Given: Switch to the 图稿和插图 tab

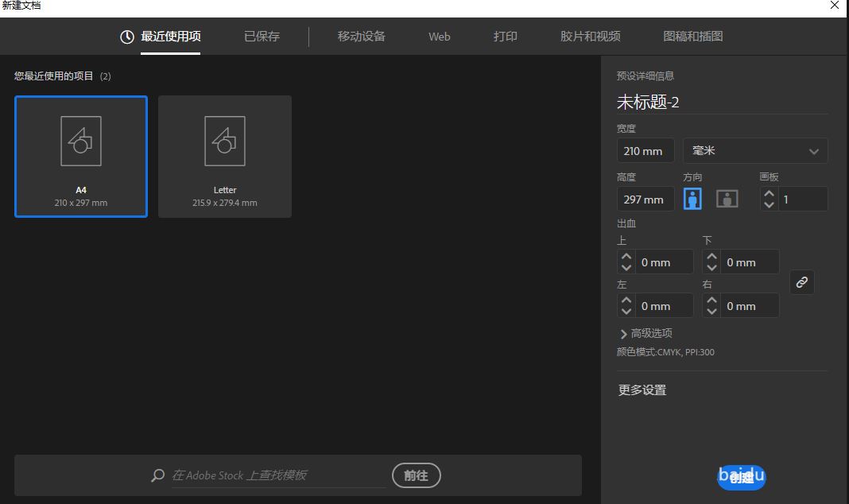Looking at the screenshot, I should click(x=690, y=36).
